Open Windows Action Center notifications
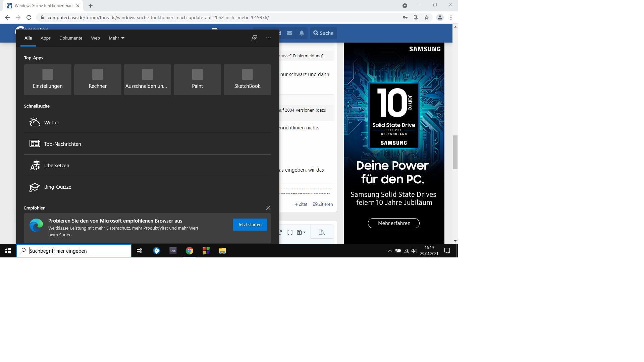Image resolution: width=644 pixels, height=362 pixels. tap(447, 251)
